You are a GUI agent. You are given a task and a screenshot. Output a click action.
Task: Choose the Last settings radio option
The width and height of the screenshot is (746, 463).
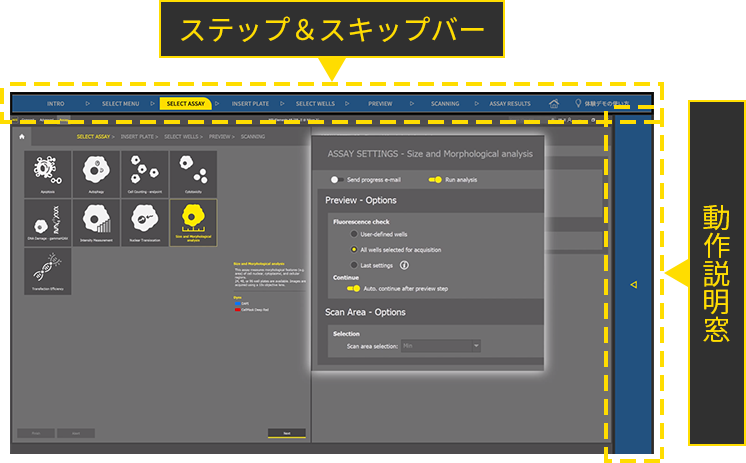tap(353, 265)
